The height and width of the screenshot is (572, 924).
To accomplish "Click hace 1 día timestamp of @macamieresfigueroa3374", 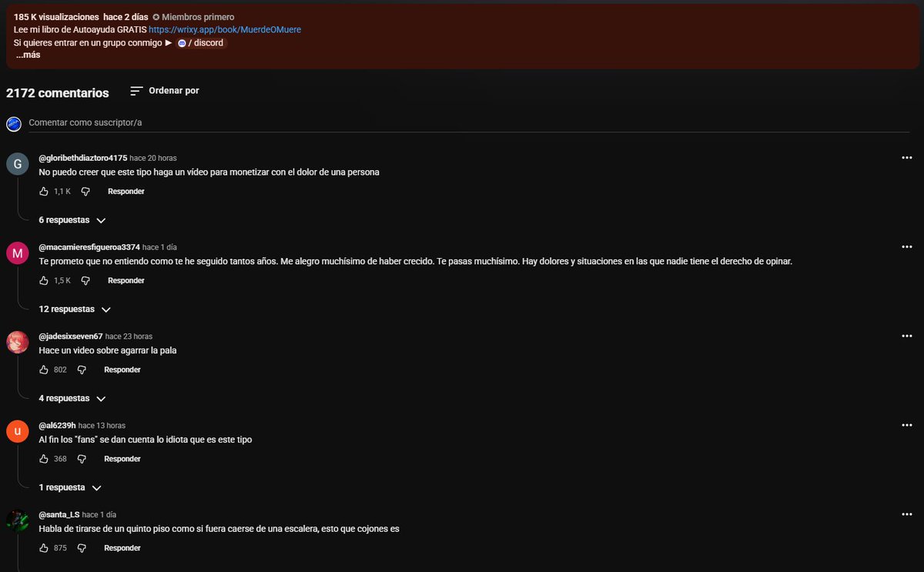I will point(159,247).
